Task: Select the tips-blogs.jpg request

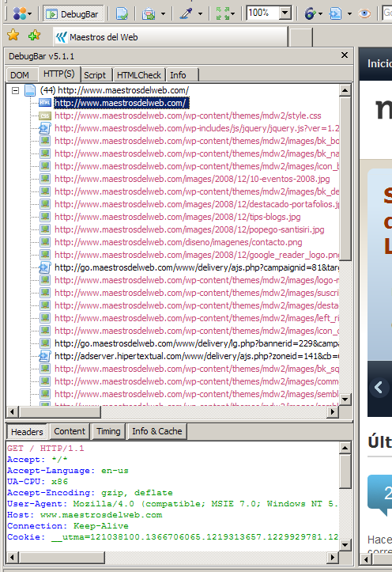Action: (177, 217)
